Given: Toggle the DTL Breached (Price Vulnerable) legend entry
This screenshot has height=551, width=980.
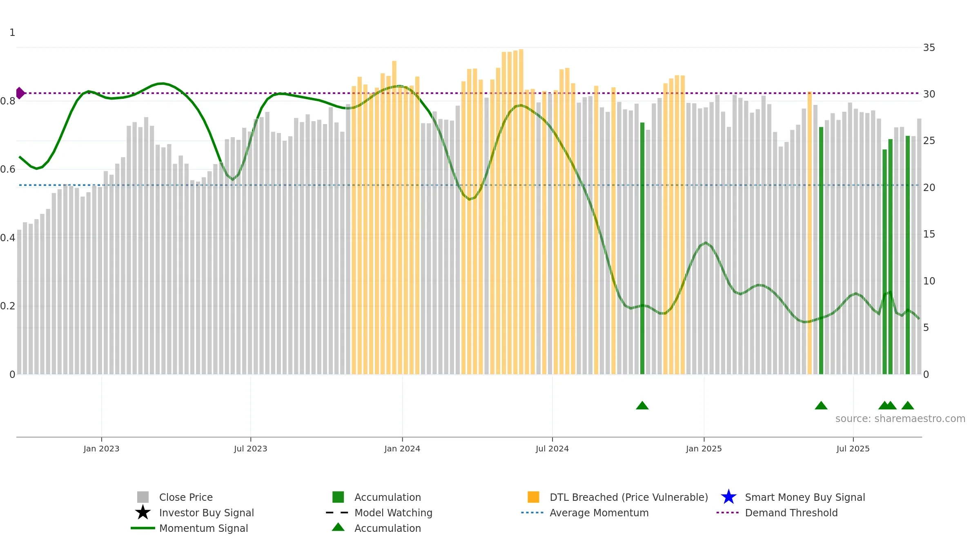Looking at the screenshot, I should click(x=629, y=497).
